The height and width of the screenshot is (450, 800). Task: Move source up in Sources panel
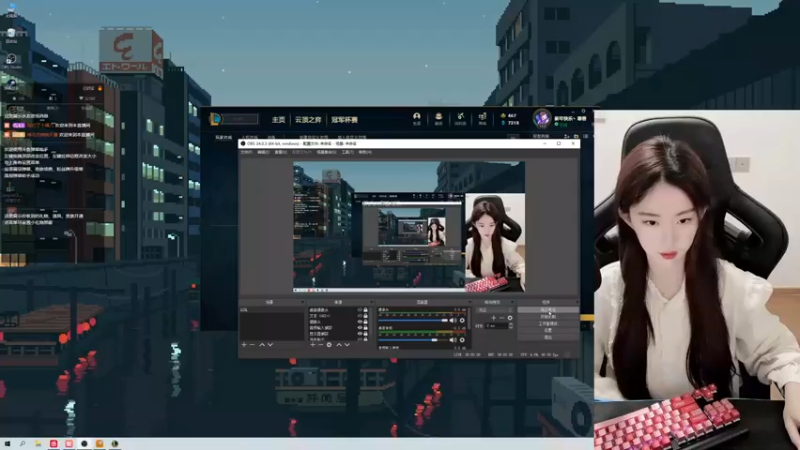[339, 344]
